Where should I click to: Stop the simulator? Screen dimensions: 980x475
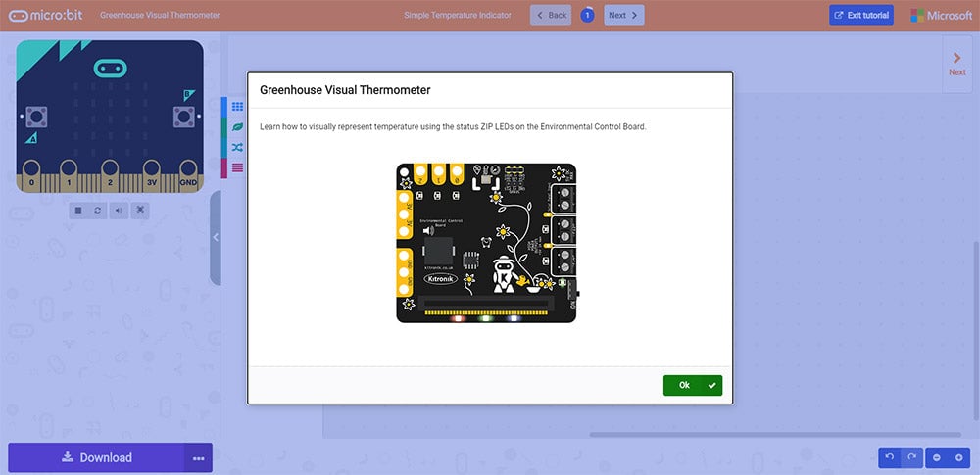click(x=78, y=210)
